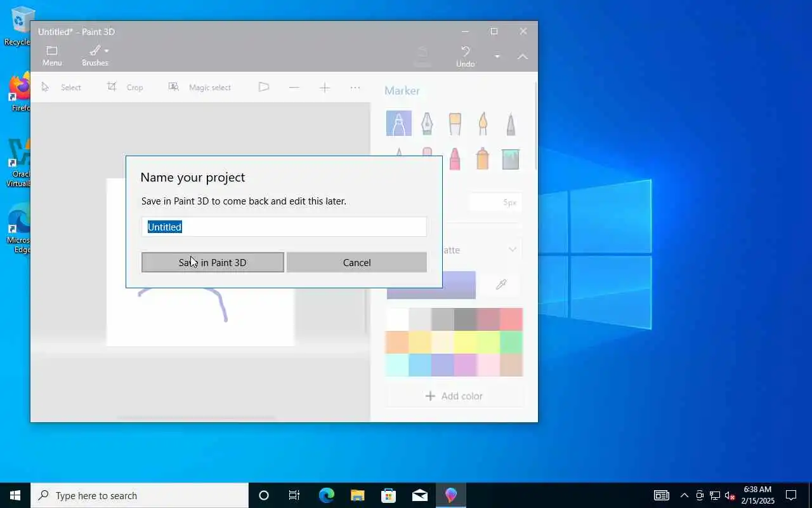This screenshot has width=812, height=508.
Task: Select the pink Crayon brush icon
Action: click(455, 159)
